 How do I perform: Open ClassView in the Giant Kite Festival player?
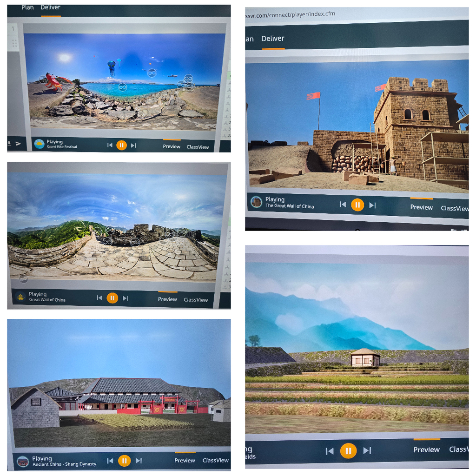(x=198, y=147)
